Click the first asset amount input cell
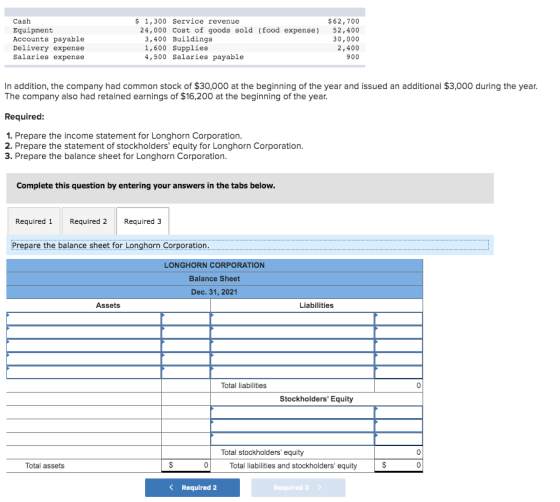The width and height of the screenshot is (560, 502). pos(186,319)
